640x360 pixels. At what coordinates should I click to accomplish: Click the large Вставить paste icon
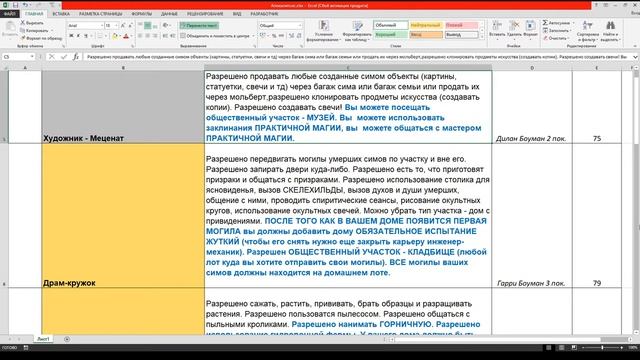(x=10, y=29)
